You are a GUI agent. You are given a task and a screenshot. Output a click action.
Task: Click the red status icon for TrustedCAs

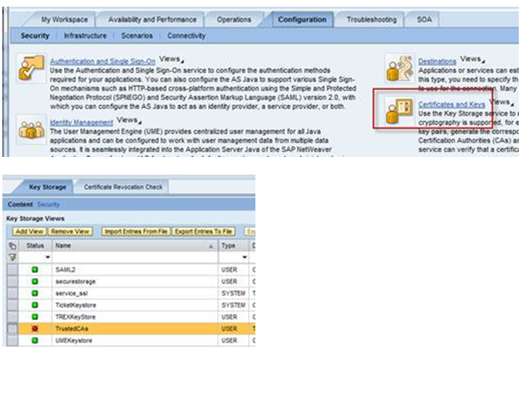35,329
